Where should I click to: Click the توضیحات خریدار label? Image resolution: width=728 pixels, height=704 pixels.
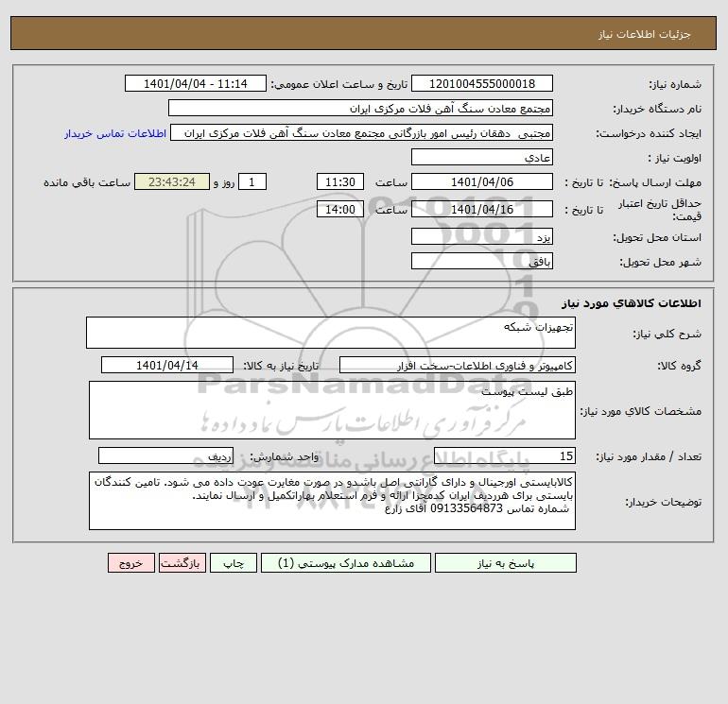(664, 502)
